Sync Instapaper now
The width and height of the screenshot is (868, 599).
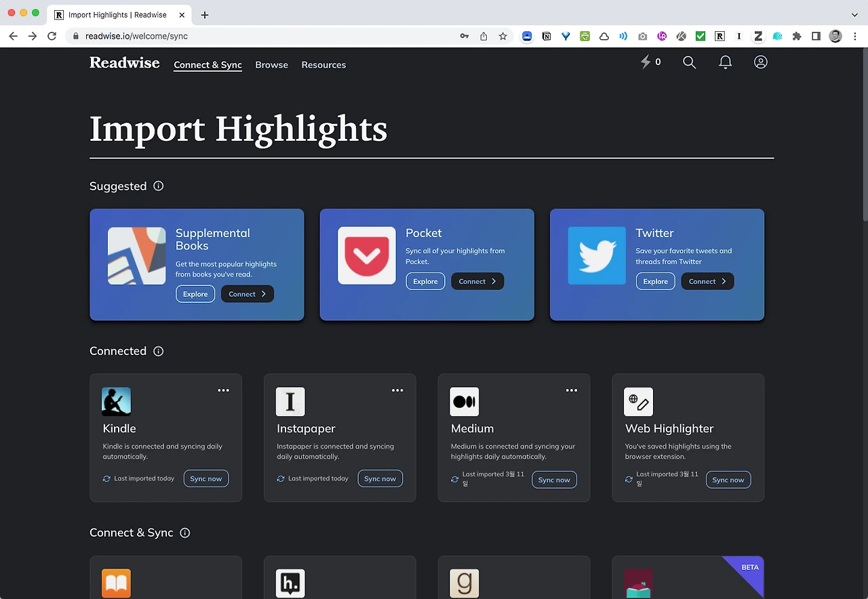380,478
